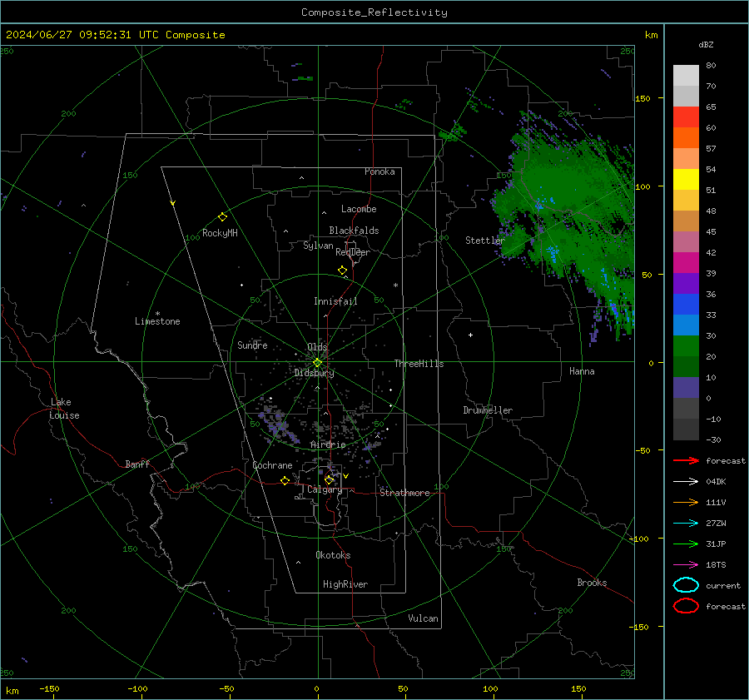
Task: Click the red forecast oval icon
Action: click(686, 606)
